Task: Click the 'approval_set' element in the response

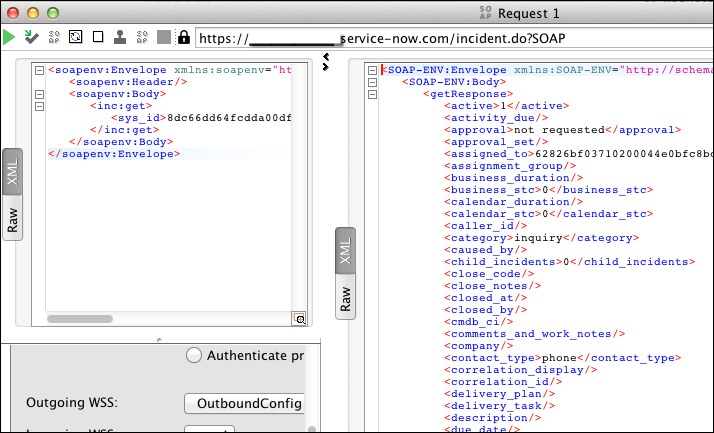Action: coord(496,142)
